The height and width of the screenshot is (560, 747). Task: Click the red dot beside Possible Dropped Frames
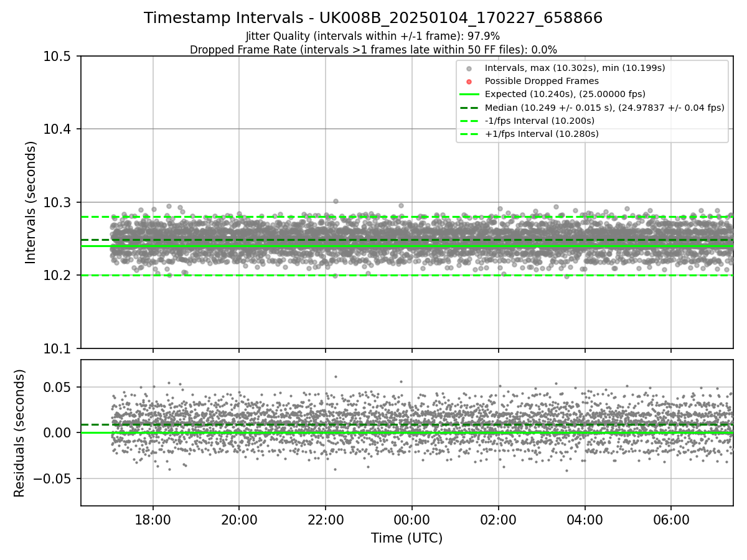point(469,82)
